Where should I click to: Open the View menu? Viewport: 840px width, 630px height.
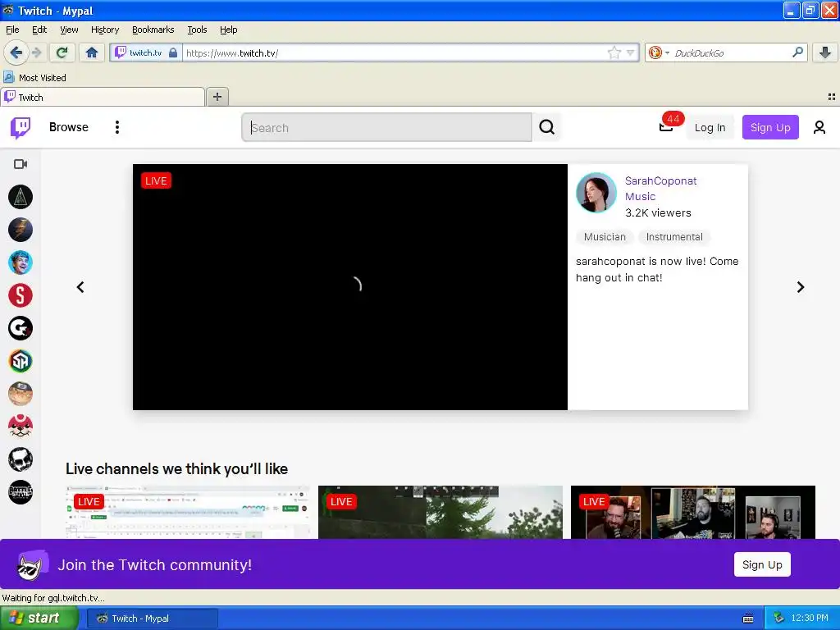click(x=69, y=30)
